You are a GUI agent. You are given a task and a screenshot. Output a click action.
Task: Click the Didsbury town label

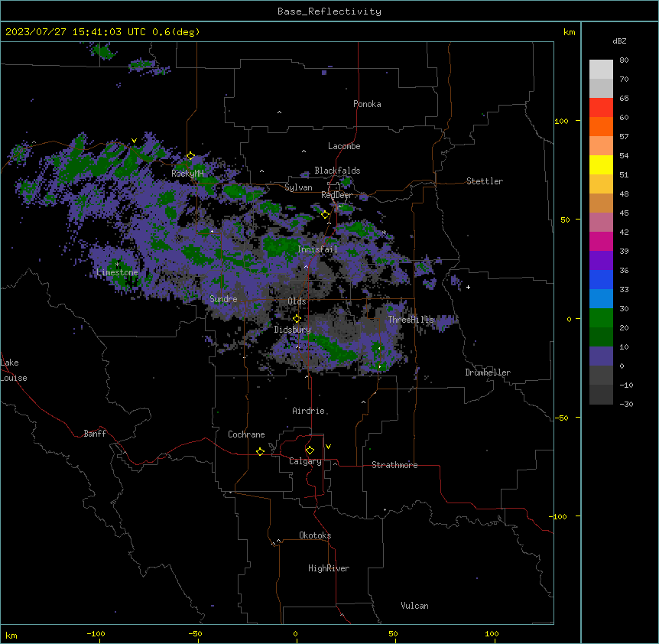click(293, 330)
